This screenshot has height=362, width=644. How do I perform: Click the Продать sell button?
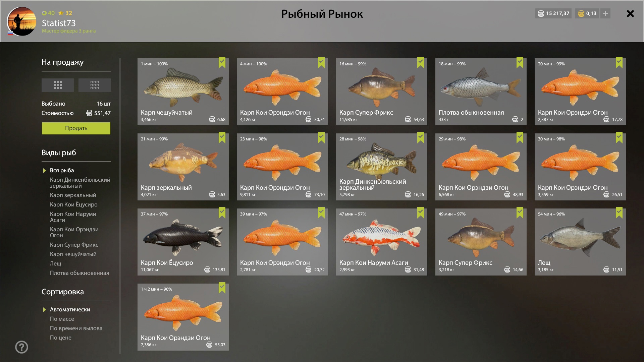click(x=76, y=128)
